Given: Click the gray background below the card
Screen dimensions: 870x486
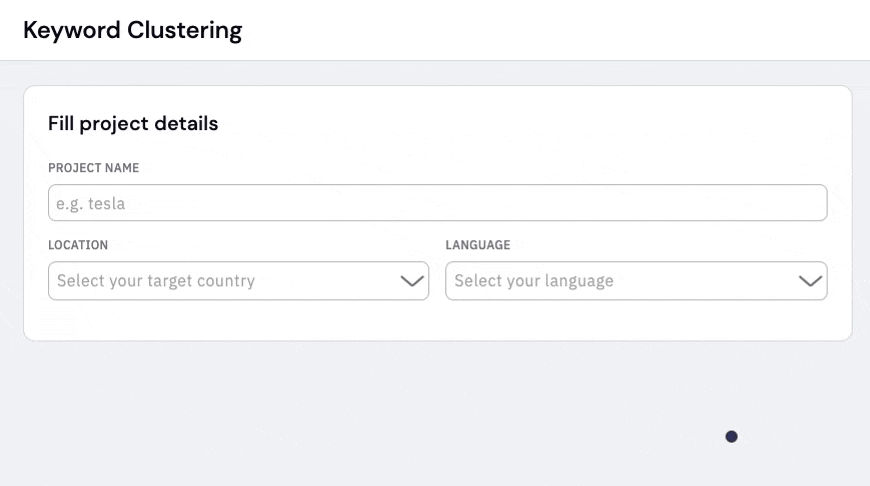Looking at the screenshot, I should tap(388, 413).
